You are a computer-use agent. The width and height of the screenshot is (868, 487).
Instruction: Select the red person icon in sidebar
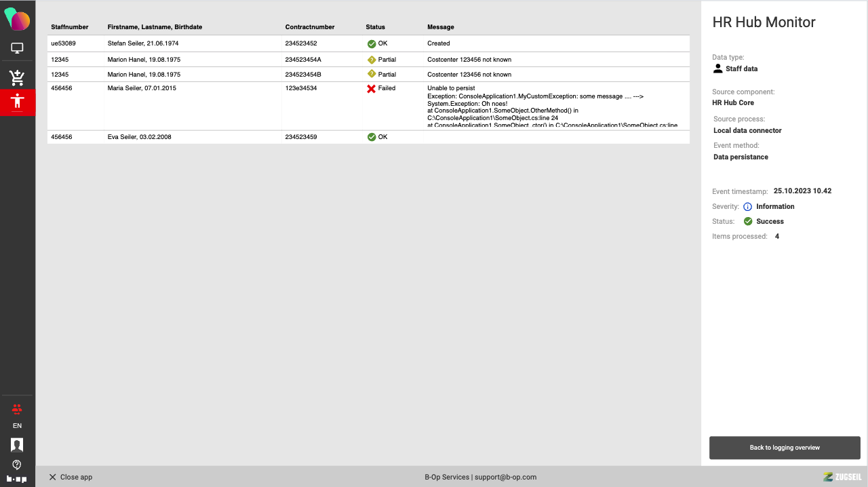pyautogui.click(x=17, y=102)
